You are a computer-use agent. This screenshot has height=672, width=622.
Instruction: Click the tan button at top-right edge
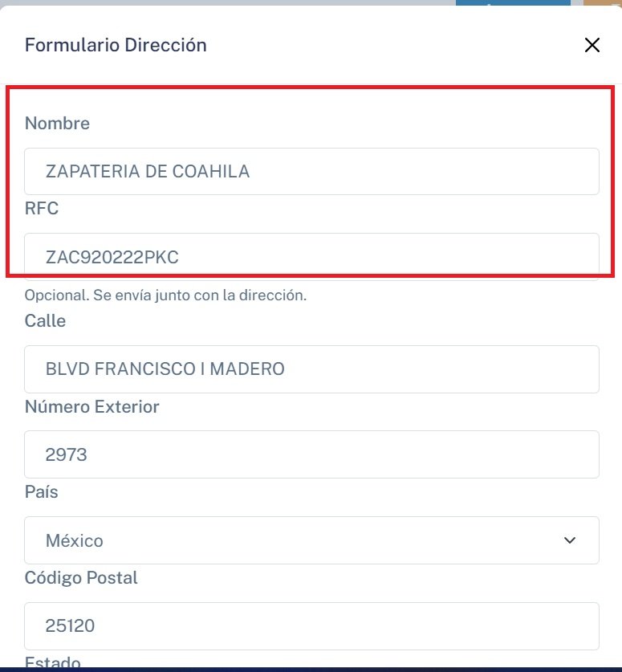[x=602, y=3]
